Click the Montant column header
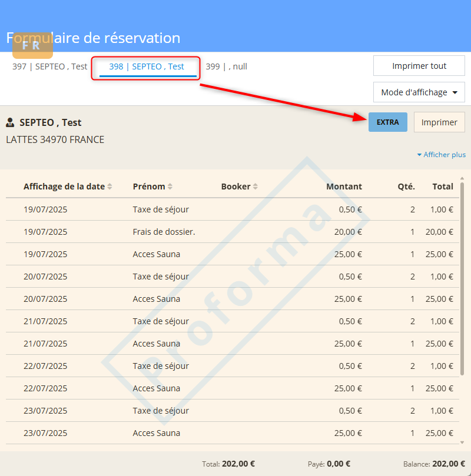 click(x=344, y=187)
